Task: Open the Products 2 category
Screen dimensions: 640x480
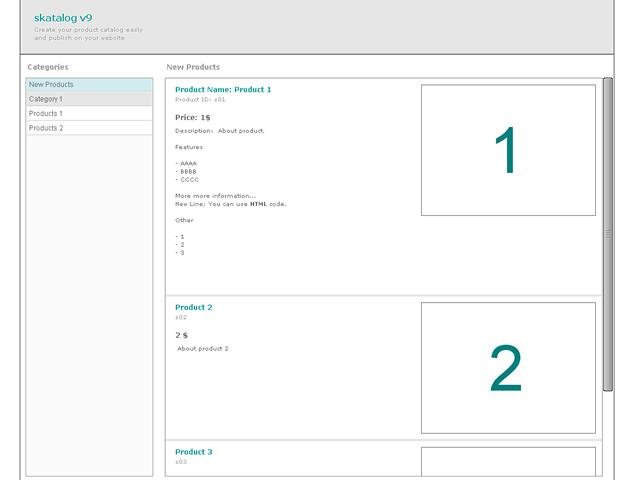Action: pyautogui.click(x=89, y=128)
